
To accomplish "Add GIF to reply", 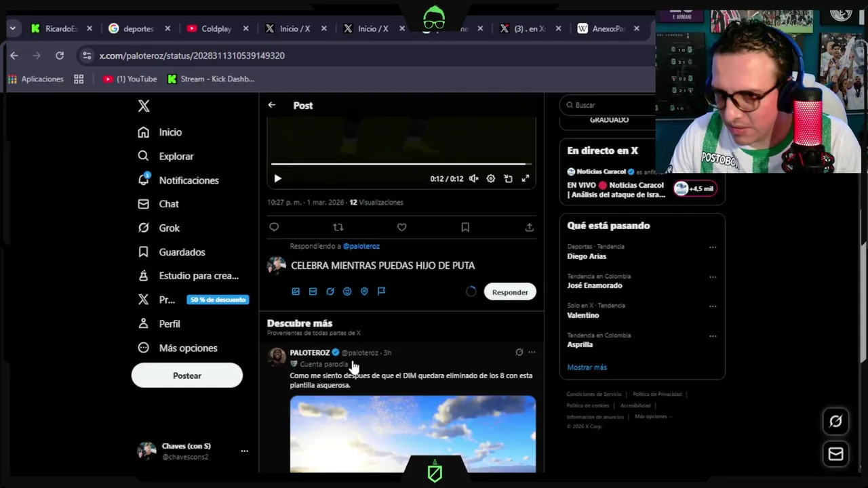I will point(313,291).
